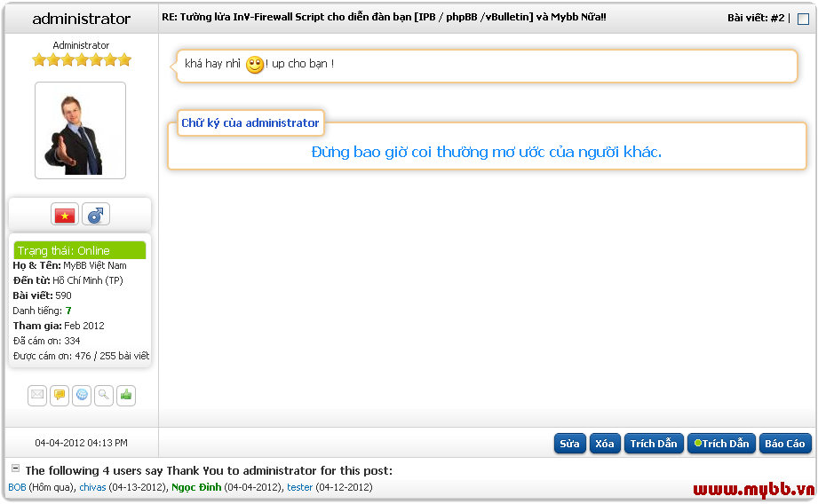Send private message via yellow chat icon
Screen dimensions: 818x504
click(60, 396)
